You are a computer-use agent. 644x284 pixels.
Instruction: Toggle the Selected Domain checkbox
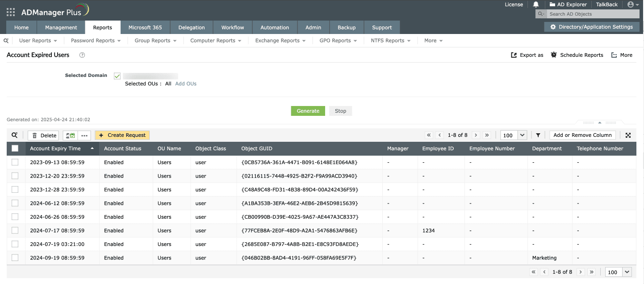(117, 76)
